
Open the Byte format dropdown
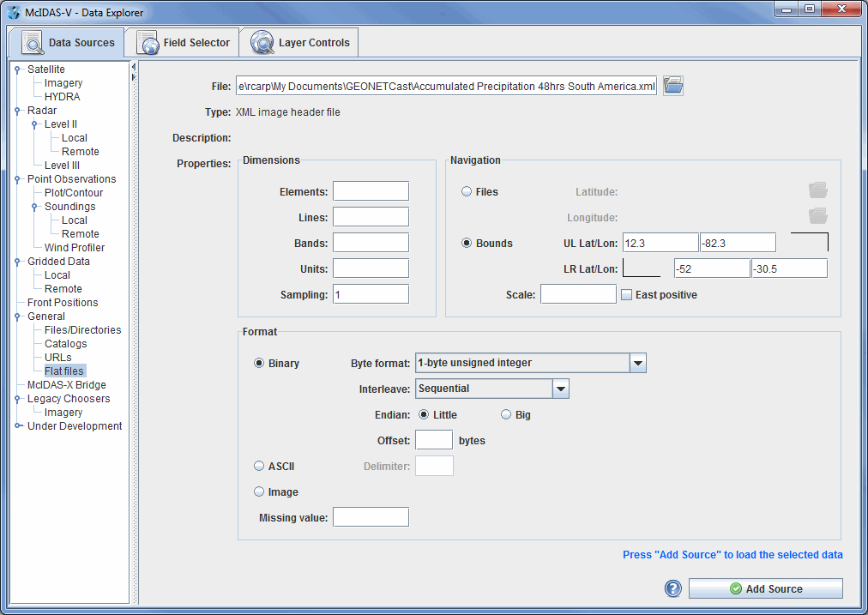[638, 363]
